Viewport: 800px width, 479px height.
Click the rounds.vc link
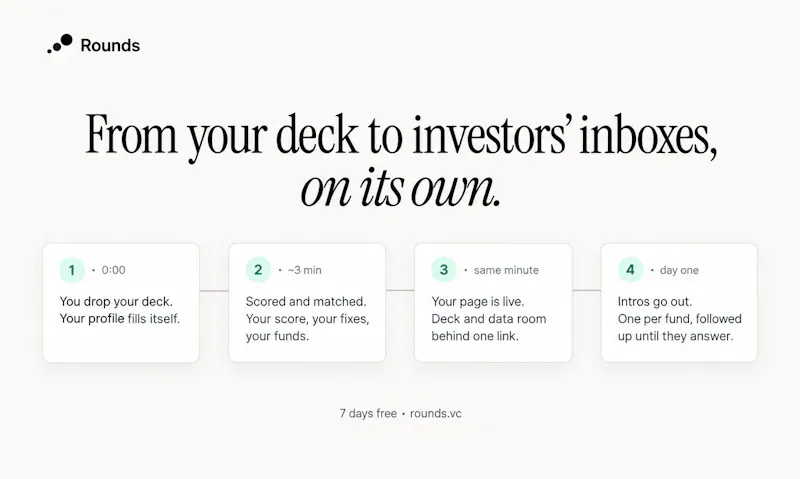tap(436, 414)
